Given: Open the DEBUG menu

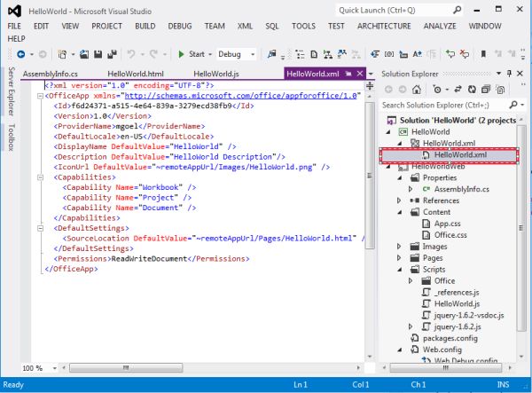Looking at the screenshot, I should (x=180, y=26).
